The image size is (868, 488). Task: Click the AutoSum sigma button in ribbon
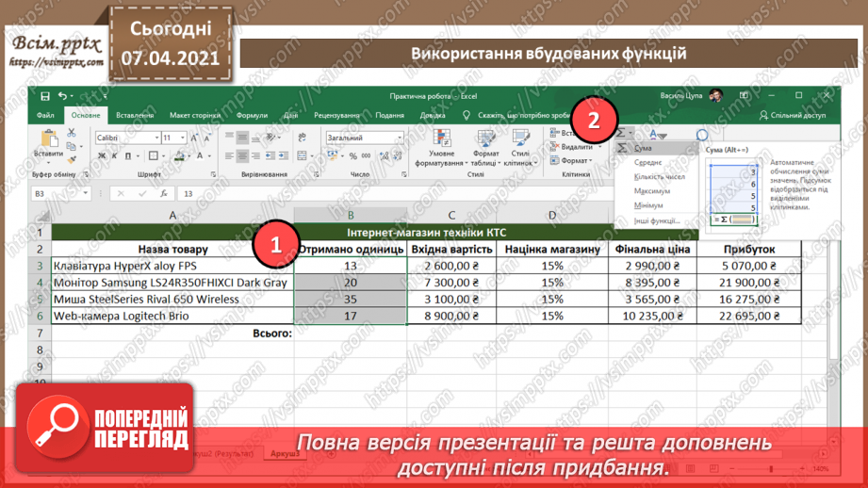pyautogui.click(x=622, y=133)
